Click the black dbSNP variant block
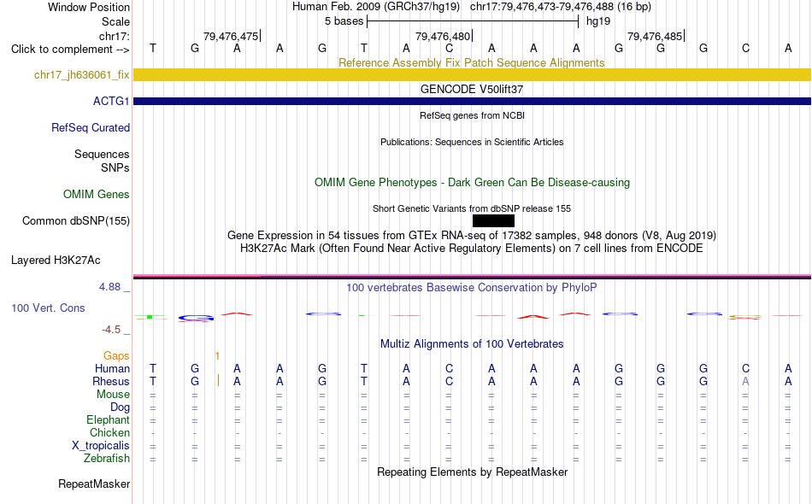This screenshot has width=812, height=504. click(x=493, y=221)
